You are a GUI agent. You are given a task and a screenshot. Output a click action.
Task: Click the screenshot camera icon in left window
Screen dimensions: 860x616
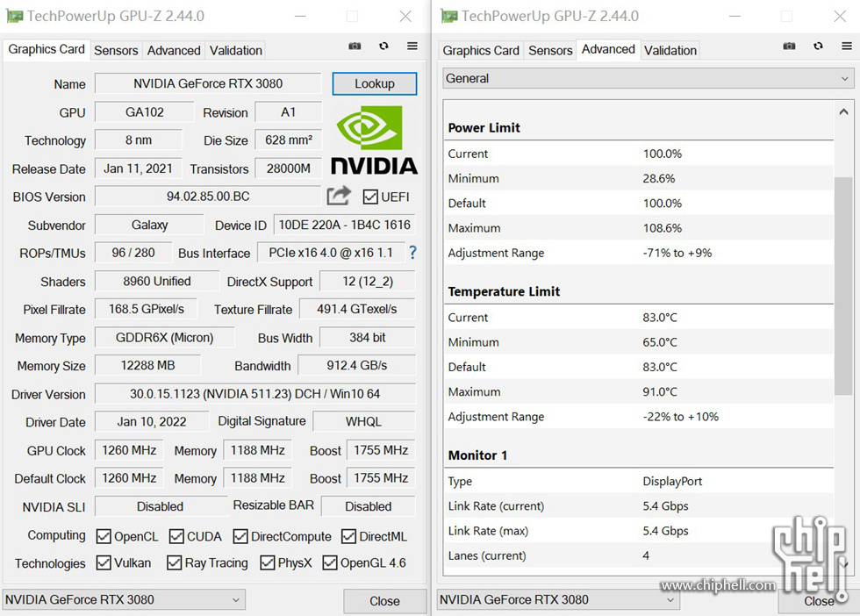point(355,47)
